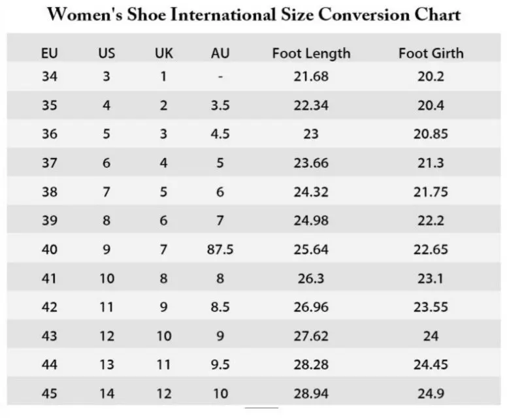This screenshot has width=507, height=420.
Task: Click the chart title text
Action: tap(253, 14)
